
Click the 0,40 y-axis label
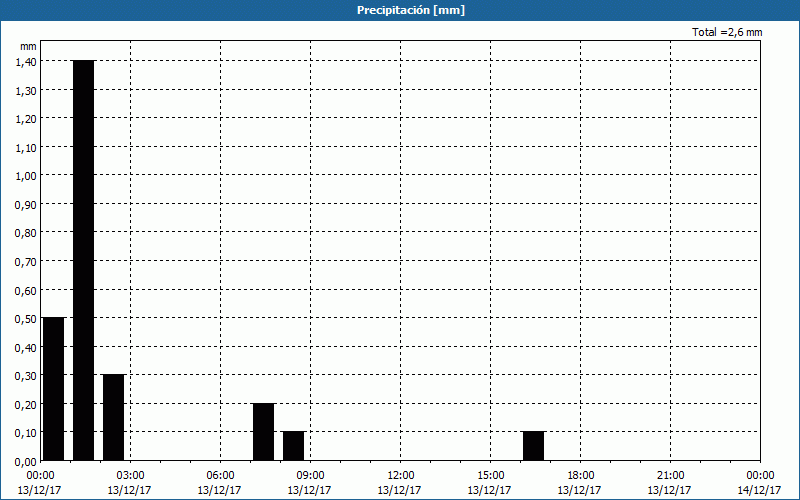click(27, 347)
